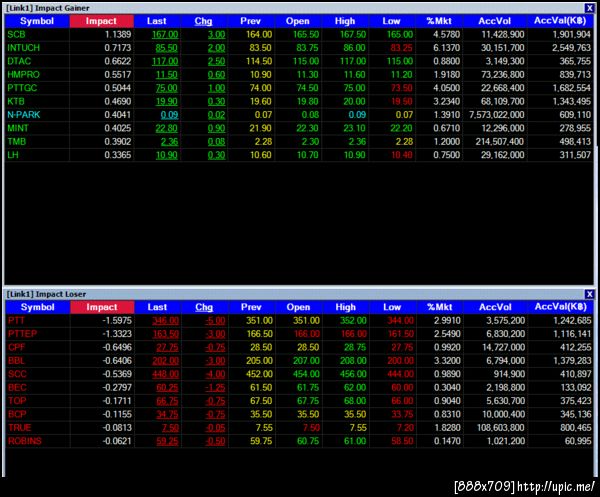Viewport: 600px width, 497px height.
Task: Select the BEC symbol
Action: (18, 387)
